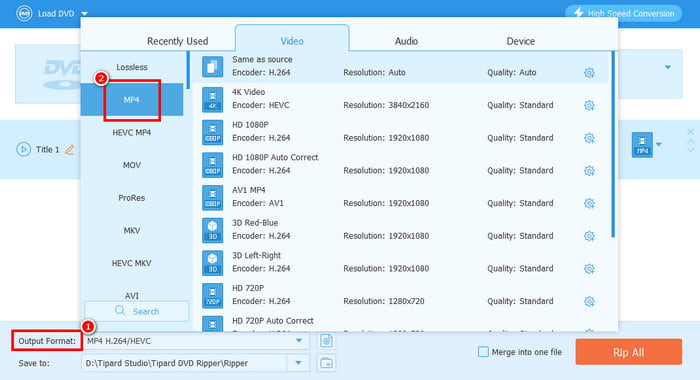Click the Save to path field
This screenshot has width=700, height=380.
(184, 363)
